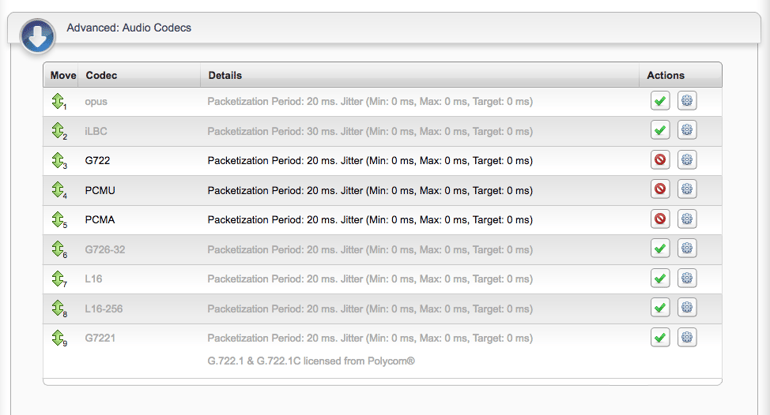Click the move arrows for G722 codec
The height and width of the screenshot is (415, 770).
pyautogui.click(x=58, y=160)
